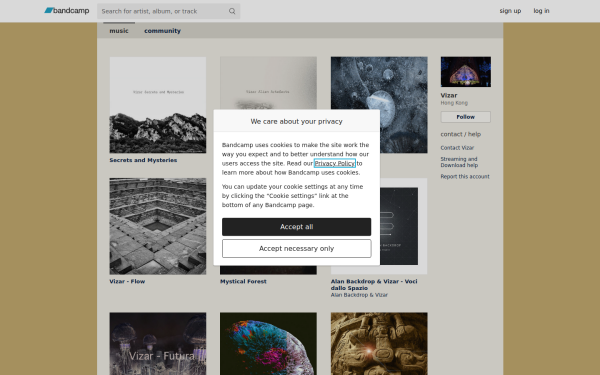Click the contact / help heading
Image resolution: width=600 pixels, height=375 pixels.
[460, 134]
